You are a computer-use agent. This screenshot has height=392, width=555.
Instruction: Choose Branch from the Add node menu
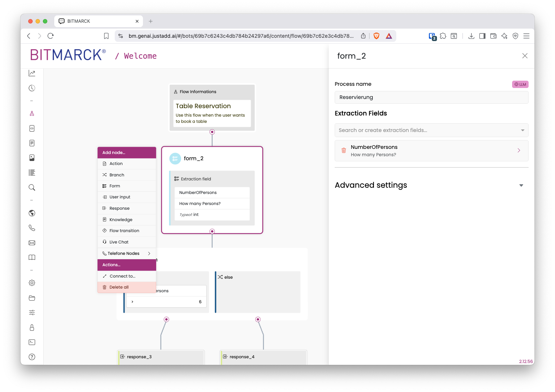127,175
